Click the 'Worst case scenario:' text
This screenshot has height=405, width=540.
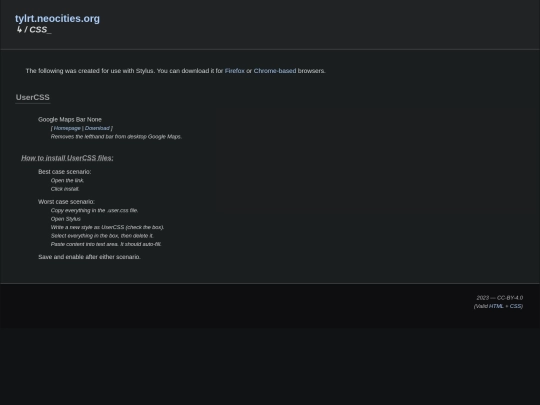(66, 202)
